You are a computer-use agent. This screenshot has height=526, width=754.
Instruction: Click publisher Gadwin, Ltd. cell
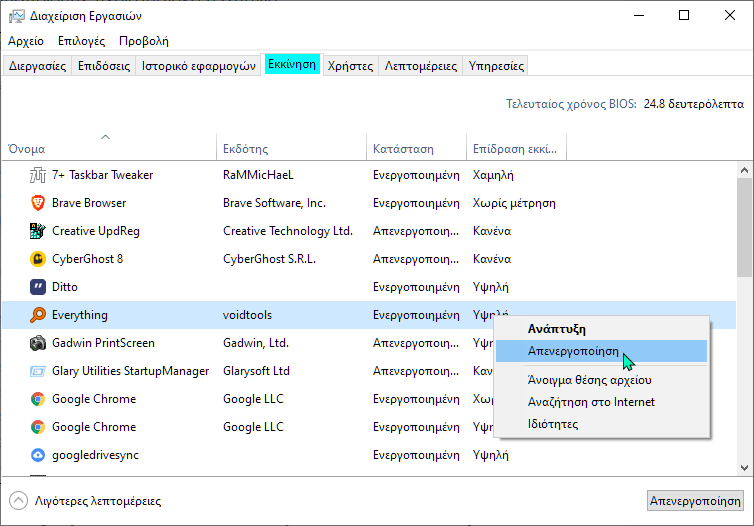pos(256,343)
